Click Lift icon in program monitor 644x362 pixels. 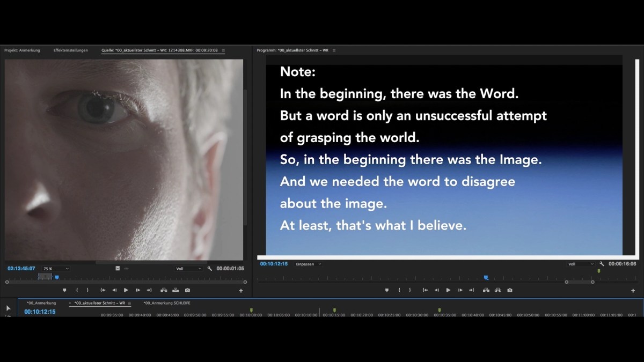[486, 290]
